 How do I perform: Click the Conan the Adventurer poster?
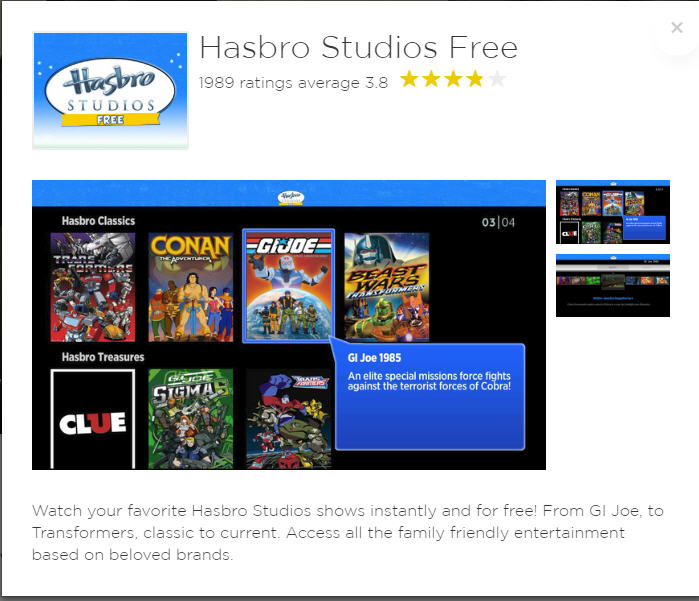[191, 287]
